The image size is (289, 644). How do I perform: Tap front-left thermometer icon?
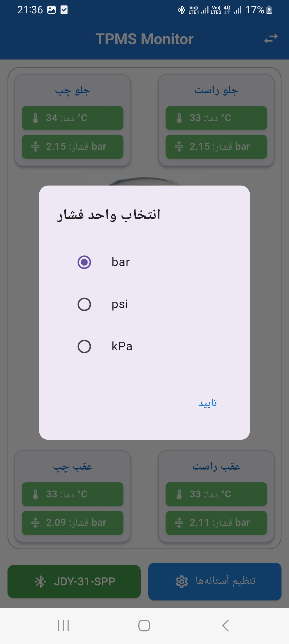35,118
